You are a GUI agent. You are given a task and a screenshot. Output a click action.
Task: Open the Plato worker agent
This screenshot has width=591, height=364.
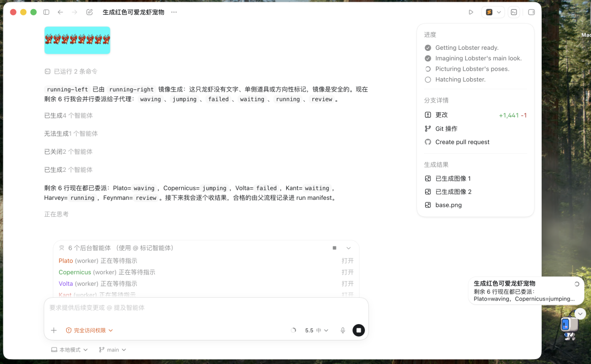347,261
